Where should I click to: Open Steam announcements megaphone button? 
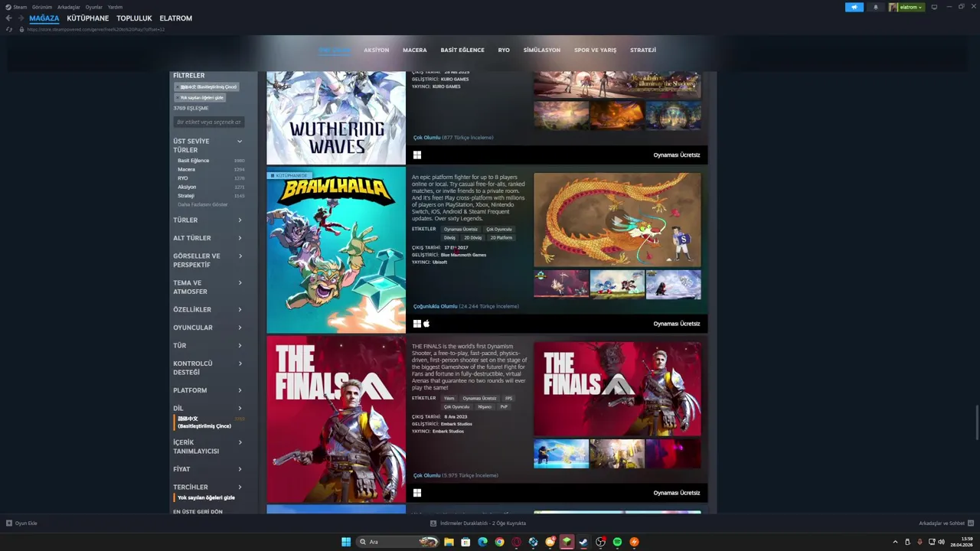(854, 7)
